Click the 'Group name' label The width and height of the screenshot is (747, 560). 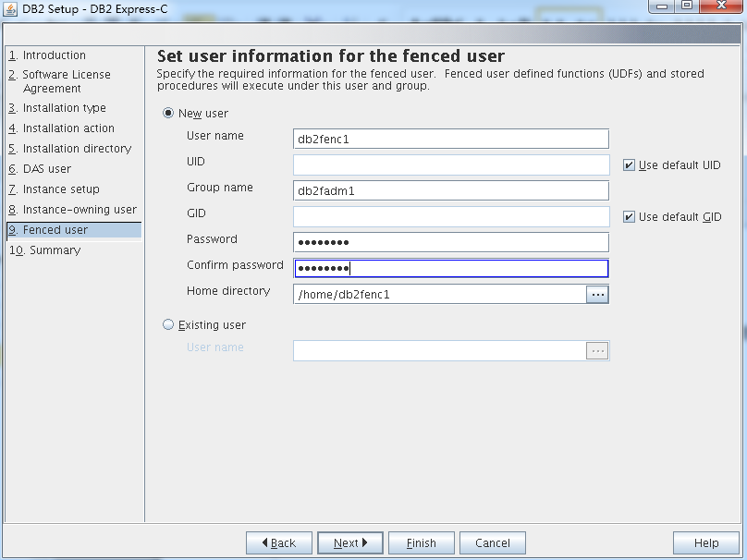coord(220,188)
